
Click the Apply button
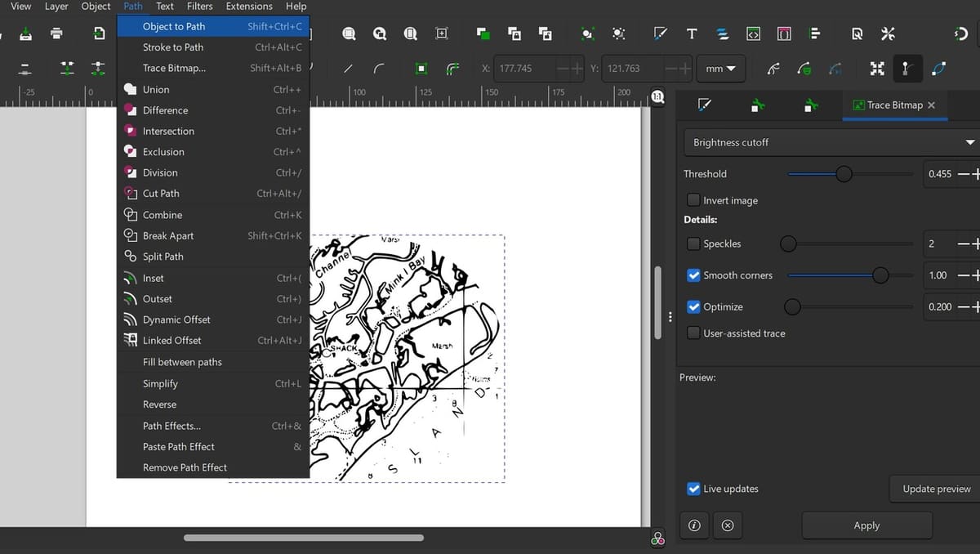pos(866,525)
